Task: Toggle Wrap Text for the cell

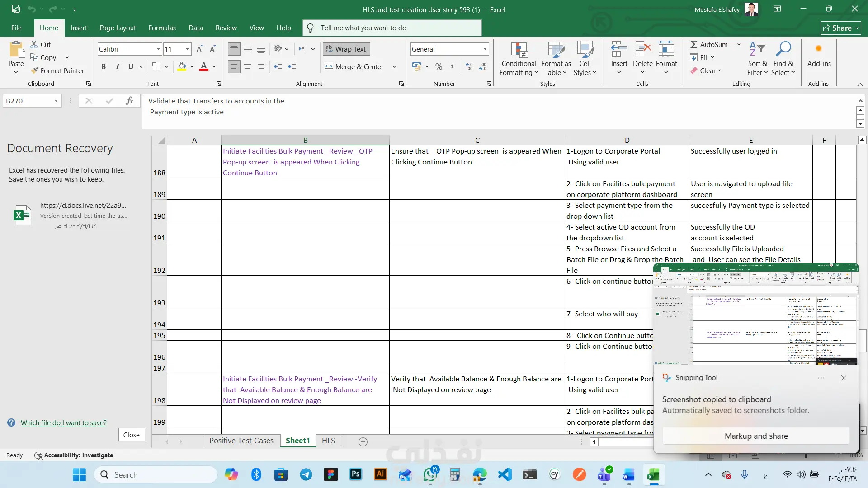Action: (346, 49)
